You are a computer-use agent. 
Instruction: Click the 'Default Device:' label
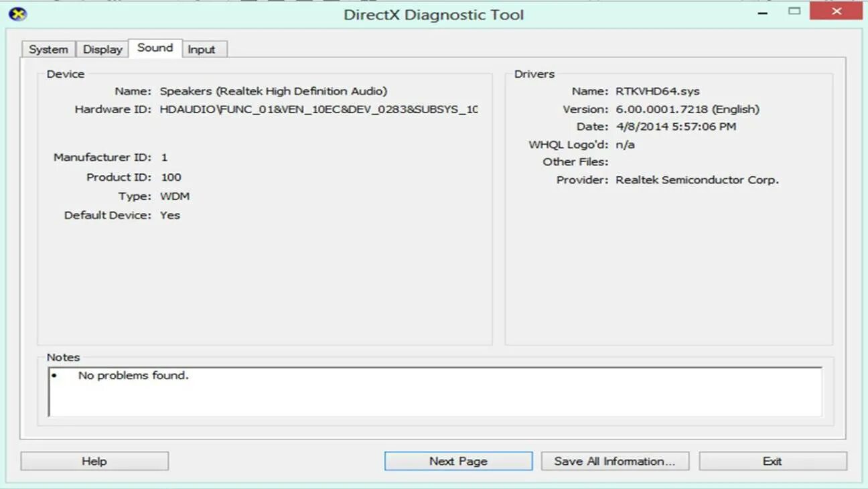[x=108, y=215]
